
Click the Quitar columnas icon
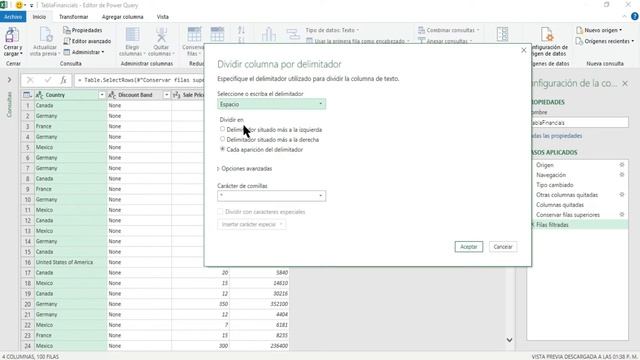click(161, 35)
